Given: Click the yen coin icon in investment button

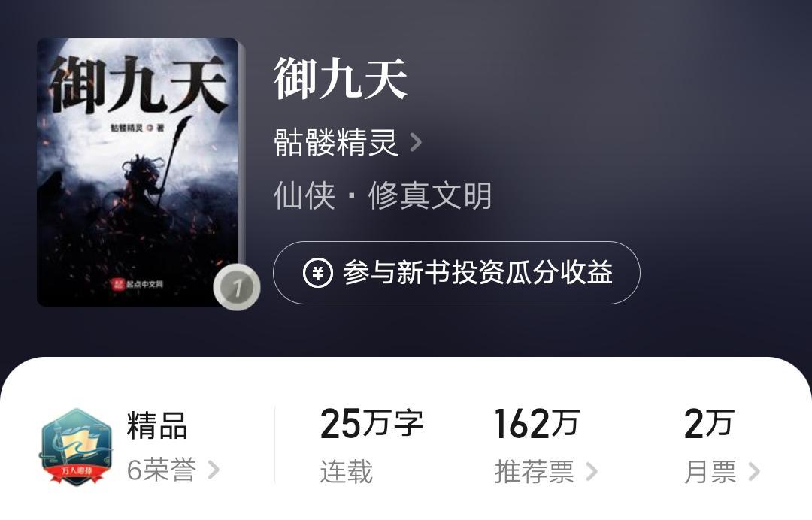Looking at the screenshot, I should pos(317,273).
